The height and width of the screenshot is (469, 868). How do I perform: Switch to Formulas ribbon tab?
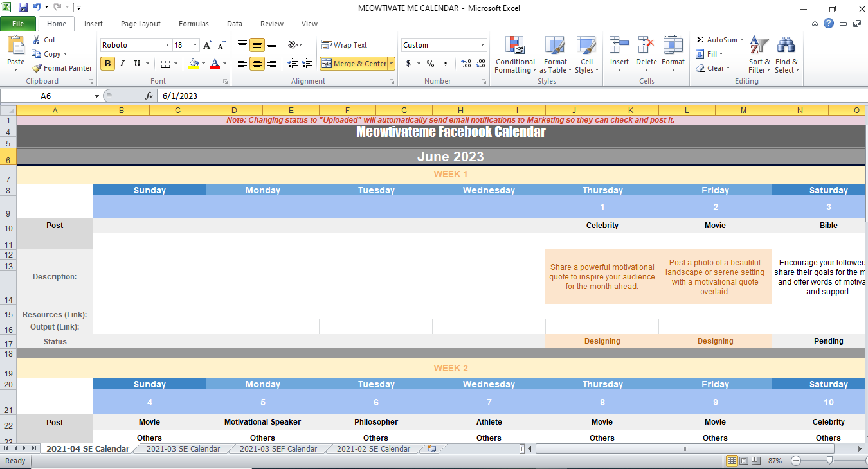coord(194,24)
